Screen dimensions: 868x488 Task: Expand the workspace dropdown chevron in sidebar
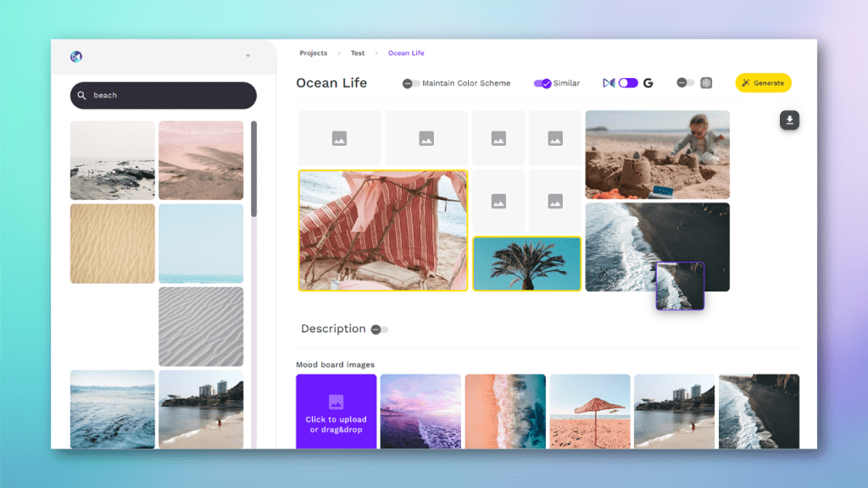pos(248,56)
